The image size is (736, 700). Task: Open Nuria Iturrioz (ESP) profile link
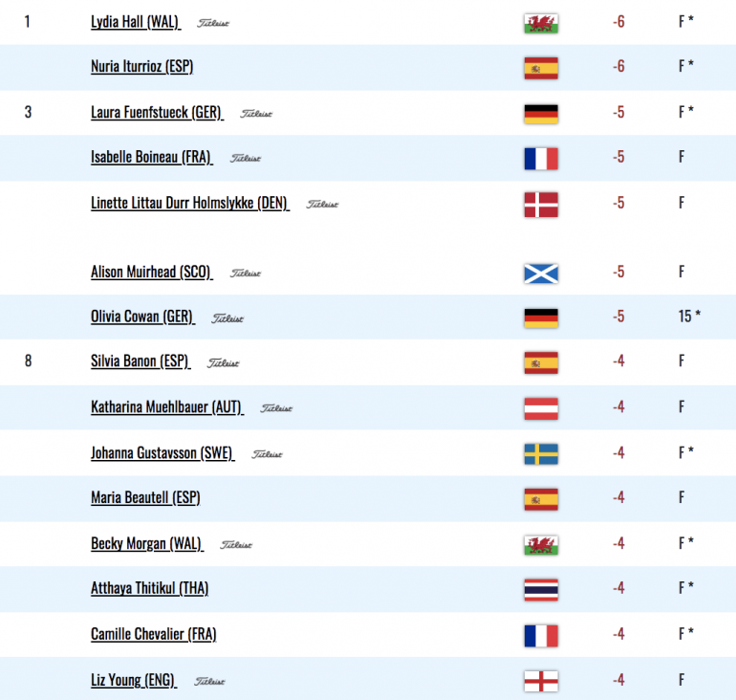coord(142,67)
